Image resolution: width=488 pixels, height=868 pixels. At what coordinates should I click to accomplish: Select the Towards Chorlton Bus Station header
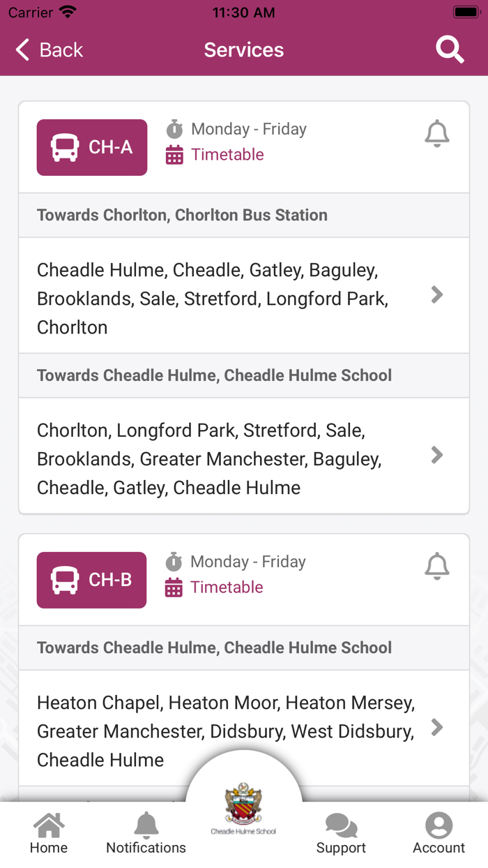click(182, 215)
